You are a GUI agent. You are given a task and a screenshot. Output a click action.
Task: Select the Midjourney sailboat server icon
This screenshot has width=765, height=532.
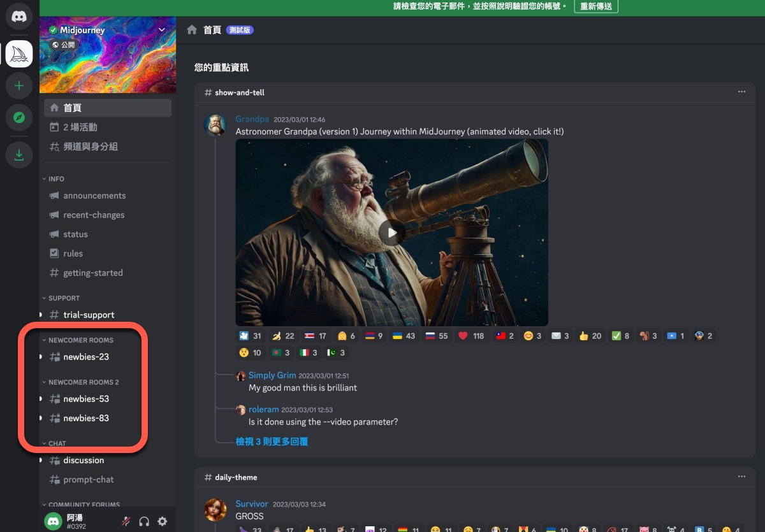(x=19, y=54)
